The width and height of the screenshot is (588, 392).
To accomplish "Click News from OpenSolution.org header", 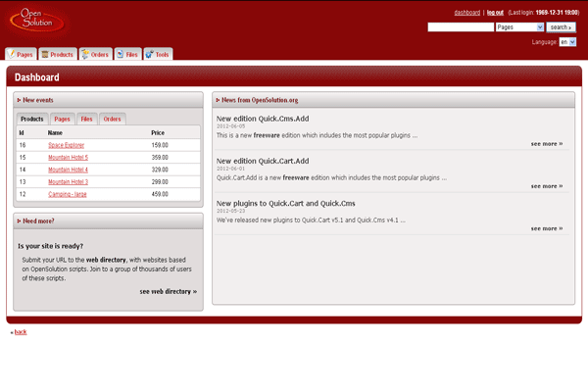I will point(393,100).
